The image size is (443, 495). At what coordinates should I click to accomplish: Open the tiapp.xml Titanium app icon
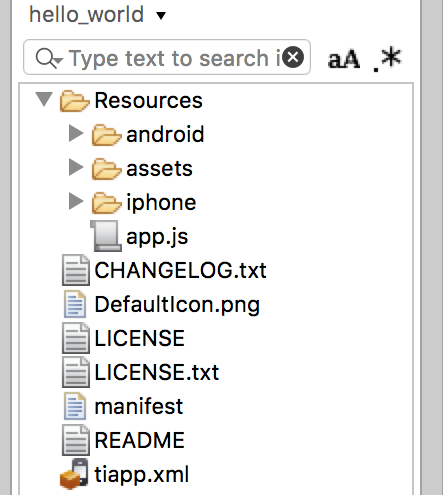point(74,474)
